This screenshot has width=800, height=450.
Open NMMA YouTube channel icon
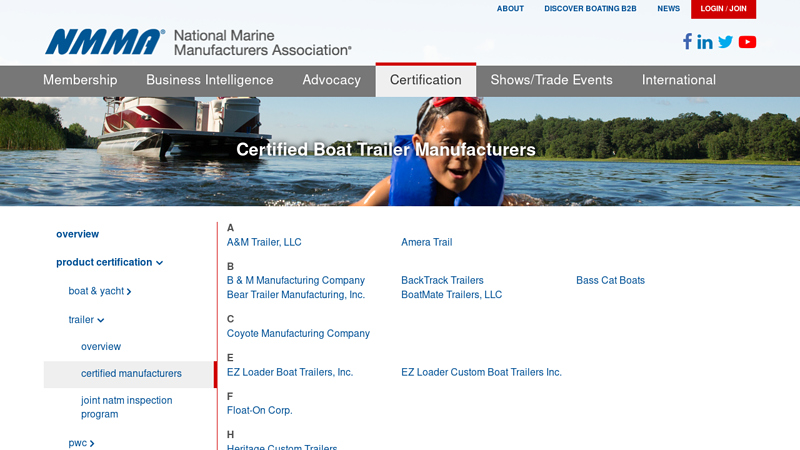747,42
